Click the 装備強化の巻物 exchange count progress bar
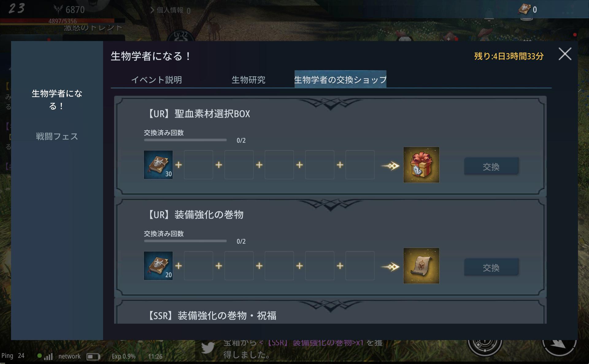Image resolution: width=589 pixels, height=364 pixels. pyautogui.click(x=185, y=241)
